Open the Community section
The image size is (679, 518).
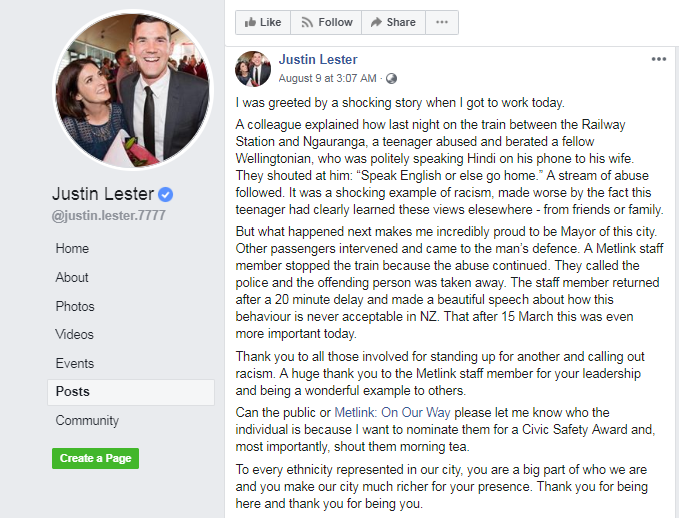coord(87,421)
